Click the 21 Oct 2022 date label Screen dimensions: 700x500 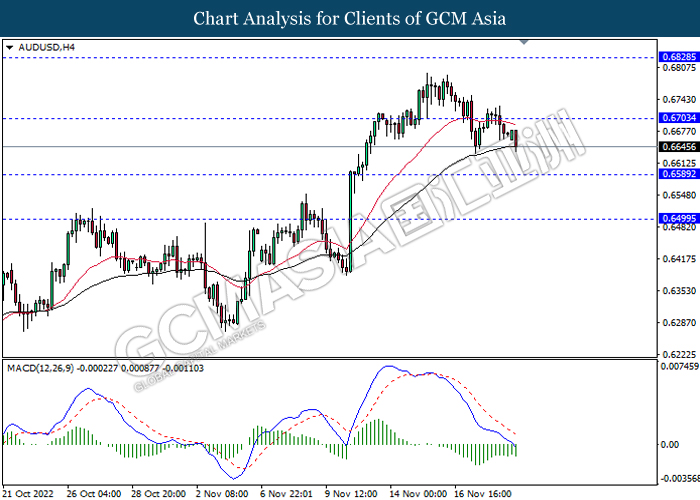[28, 493]
